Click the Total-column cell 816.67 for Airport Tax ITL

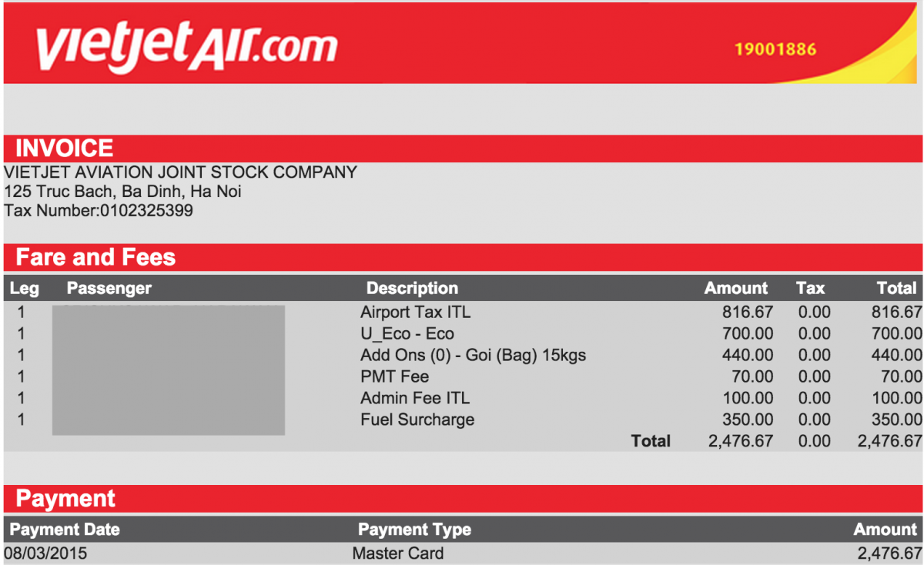tap(896, 313)
